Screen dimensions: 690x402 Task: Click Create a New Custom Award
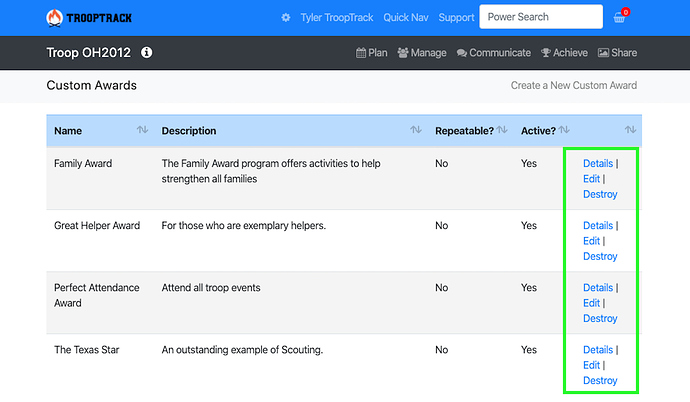pyautogui.click(x=573, y=85)
